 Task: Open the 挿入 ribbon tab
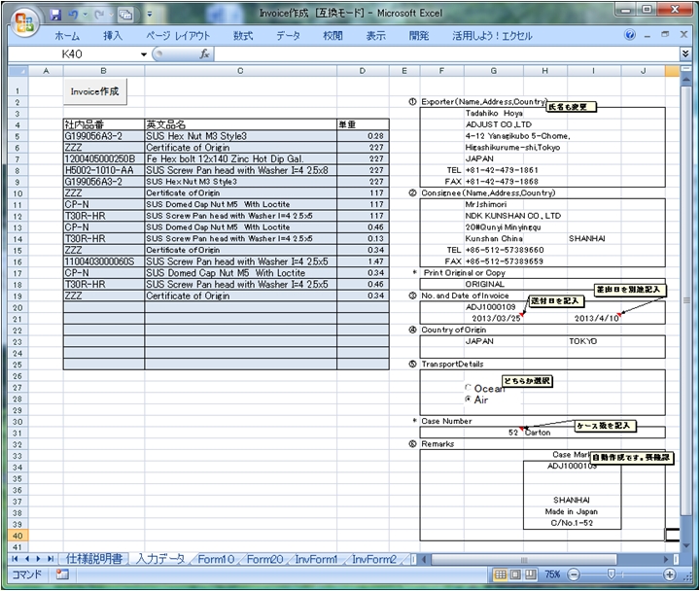click(113, 36)
